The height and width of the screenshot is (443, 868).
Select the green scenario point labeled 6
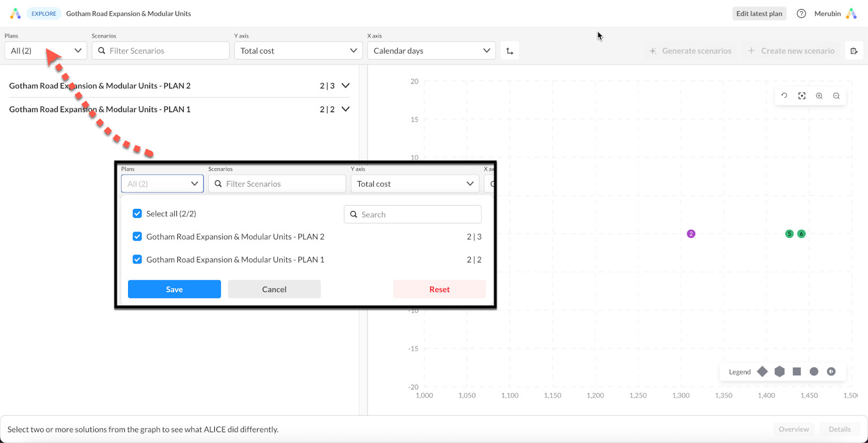(801, 234)
